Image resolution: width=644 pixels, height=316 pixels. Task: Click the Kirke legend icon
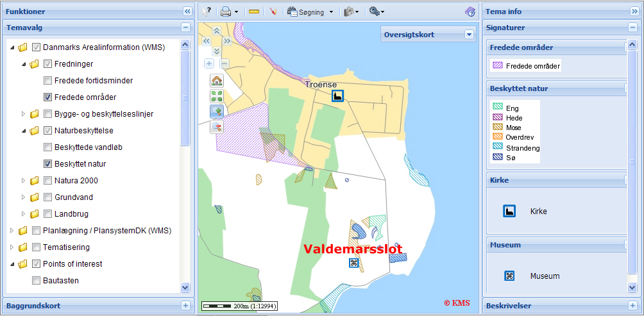pos(509,212)
